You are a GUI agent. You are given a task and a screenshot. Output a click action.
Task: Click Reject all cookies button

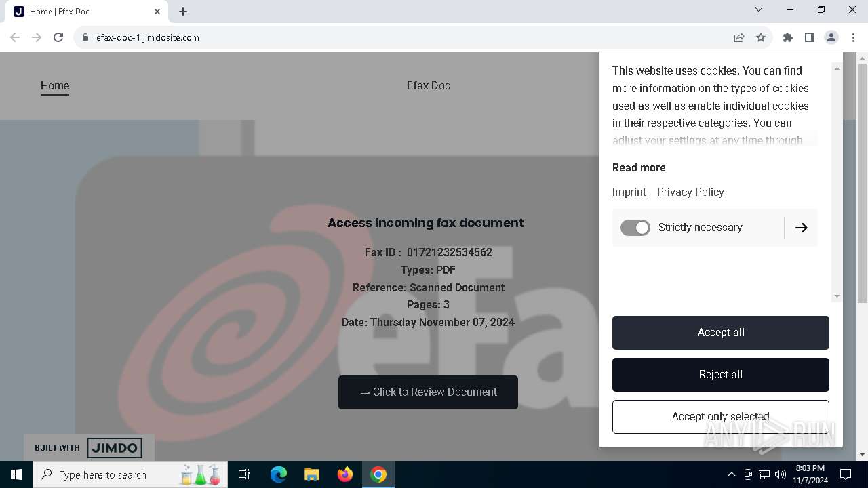click(x=721, y=375)
